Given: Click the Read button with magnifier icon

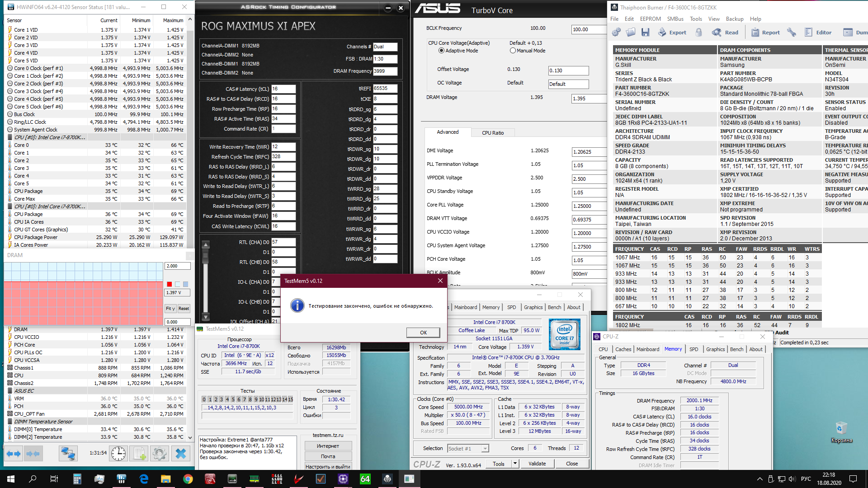Looking at the screenshot, I should click(725, 32).
